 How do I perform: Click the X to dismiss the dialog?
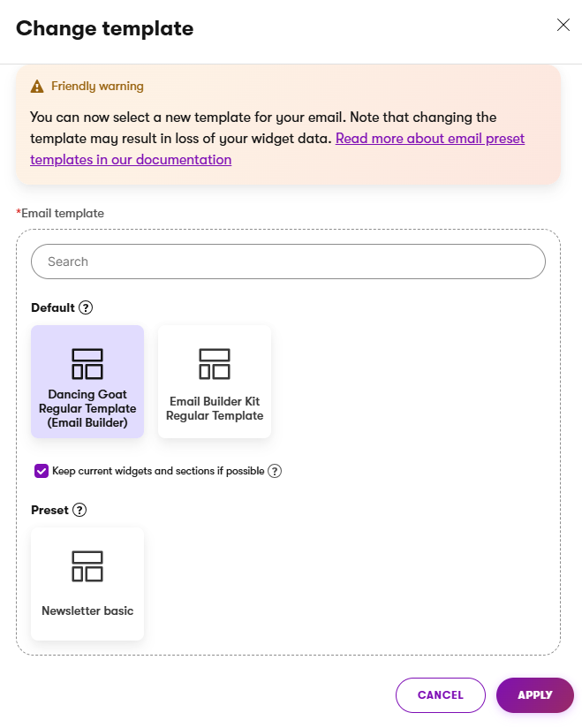[x=563, y=25]
